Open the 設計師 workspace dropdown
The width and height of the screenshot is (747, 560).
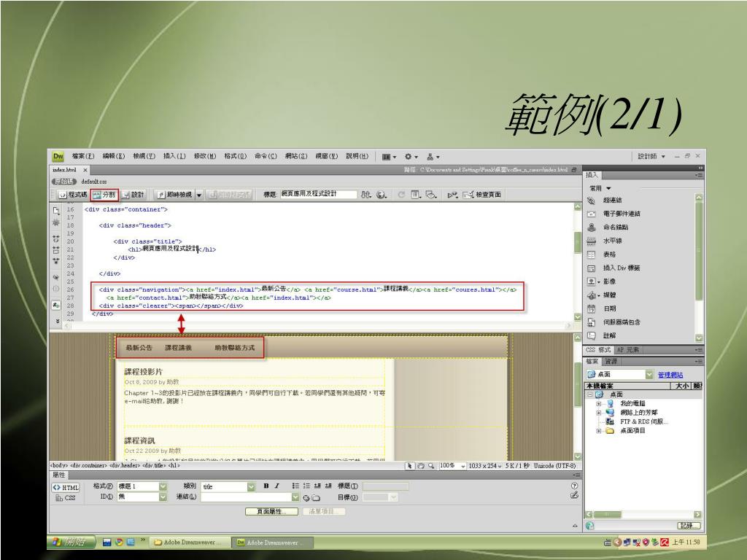[651, 156]
